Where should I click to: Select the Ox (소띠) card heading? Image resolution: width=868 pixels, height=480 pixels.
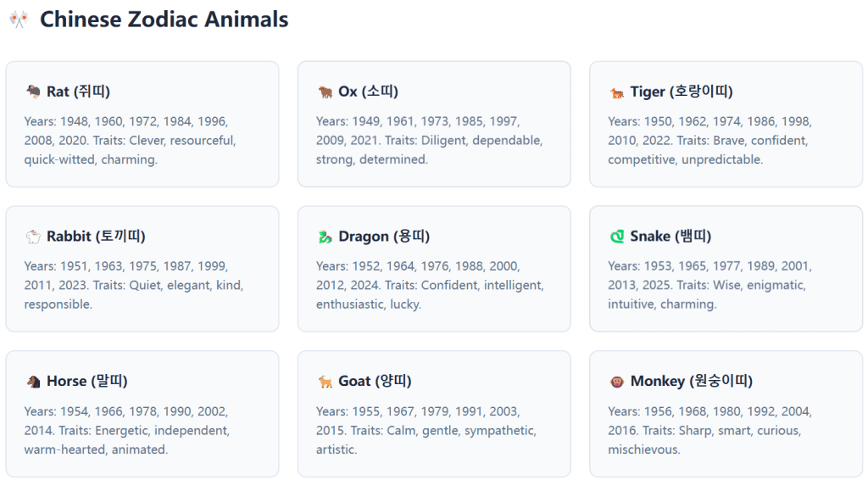point(368,92)
